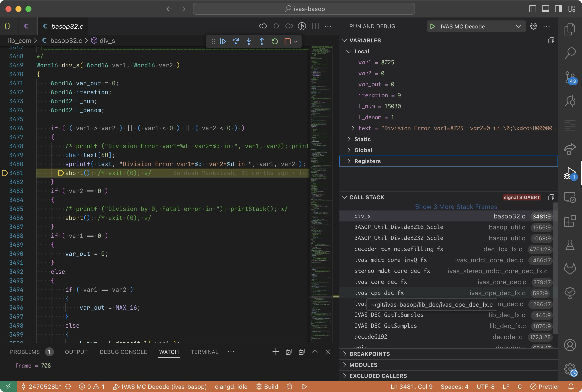The height and width of the screenshot is (392, 582).
Task: Open IVAS MC Decode configuration dropdown
Action: click(518, 26)
